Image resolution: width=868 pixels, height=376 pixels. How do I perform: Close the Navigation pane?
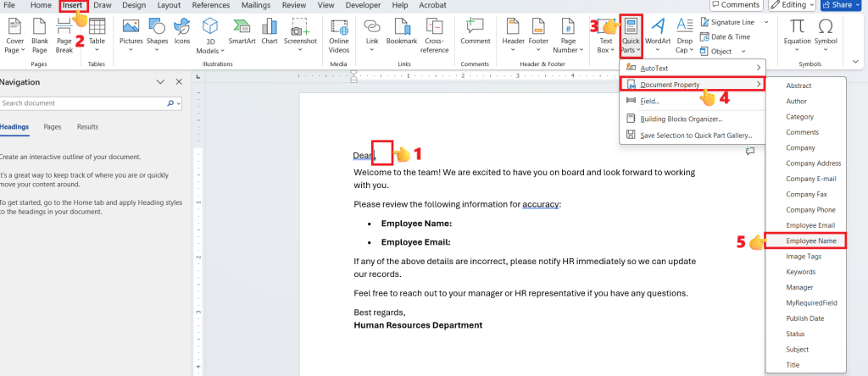(x=178, y=82)
